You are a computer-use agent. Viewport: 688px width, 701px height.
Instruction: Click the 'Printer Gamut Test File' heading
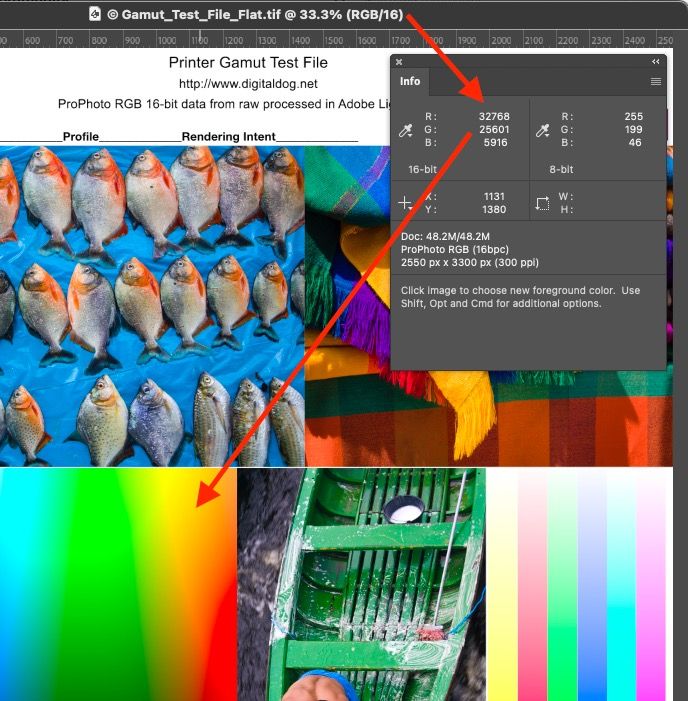point(248,62)
